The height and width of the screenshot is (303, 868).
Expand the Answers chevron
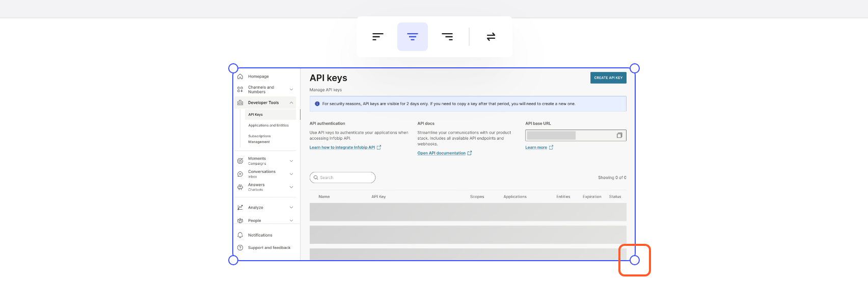point(291,187)
